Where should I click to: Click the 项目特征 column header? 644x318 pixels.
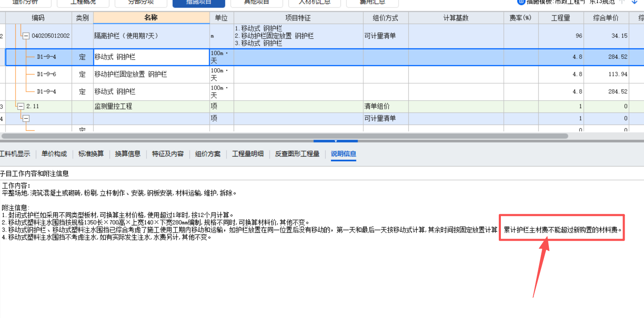pos(298,18)
